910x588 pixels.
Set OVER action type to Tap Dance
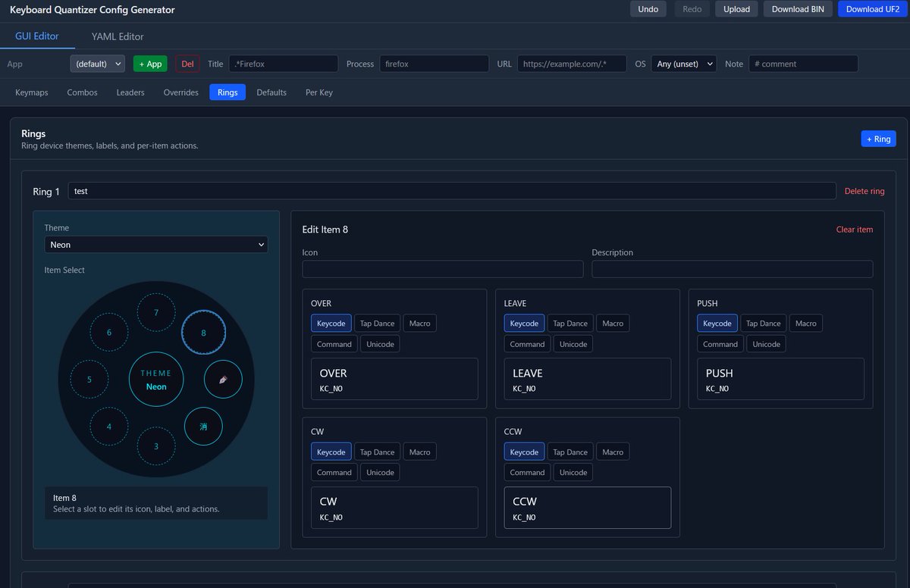377,324
